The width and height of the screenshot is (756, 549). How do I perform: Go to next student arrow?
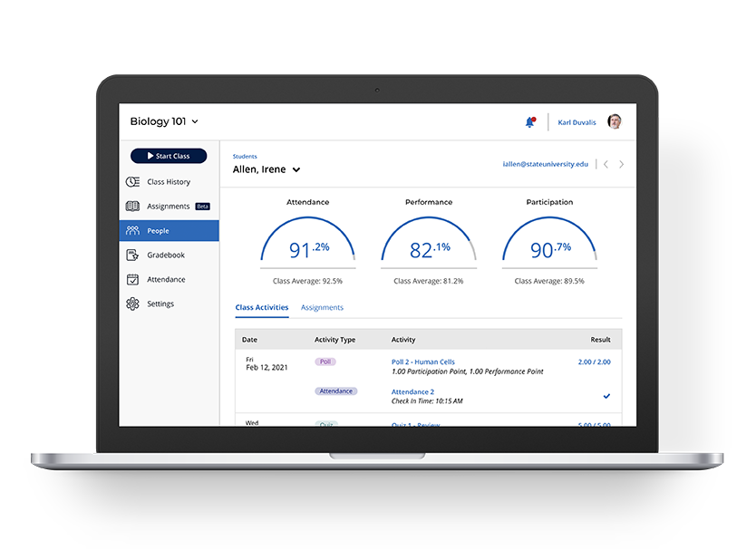click(622, 164)
